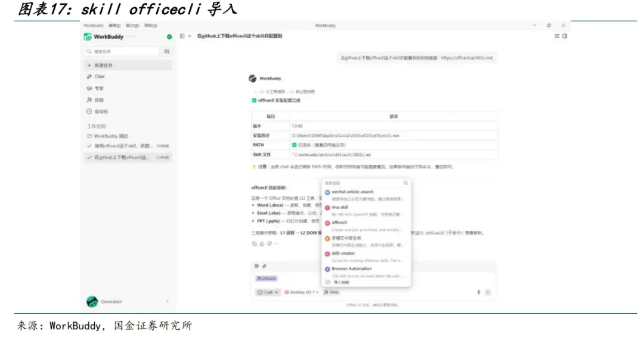Open the Generation user profile at sidebar bottom
This screenshot has height=337, width=644.
click(128, 302)
